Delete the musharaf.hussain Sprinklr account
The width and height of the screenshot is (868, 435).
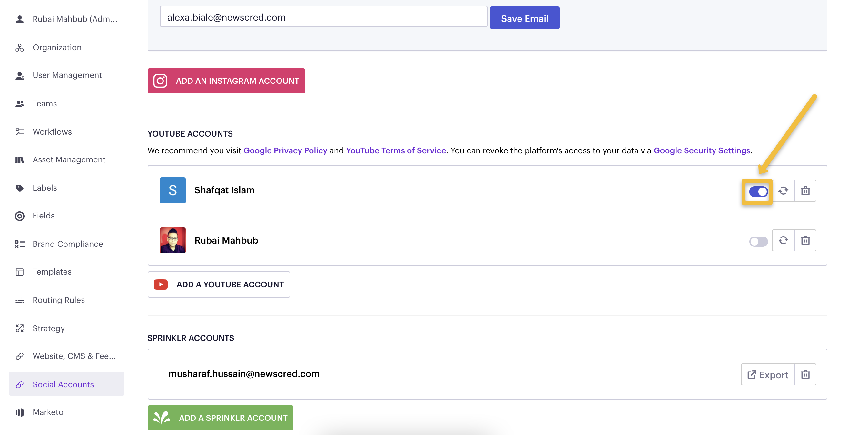(x=805, y=374)
